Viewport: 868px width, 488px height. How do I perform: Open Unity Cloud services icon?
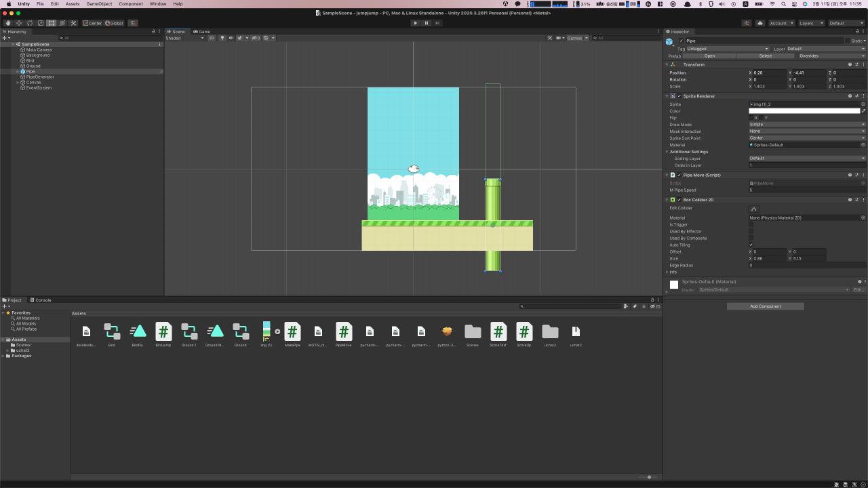tap(760, 23)
